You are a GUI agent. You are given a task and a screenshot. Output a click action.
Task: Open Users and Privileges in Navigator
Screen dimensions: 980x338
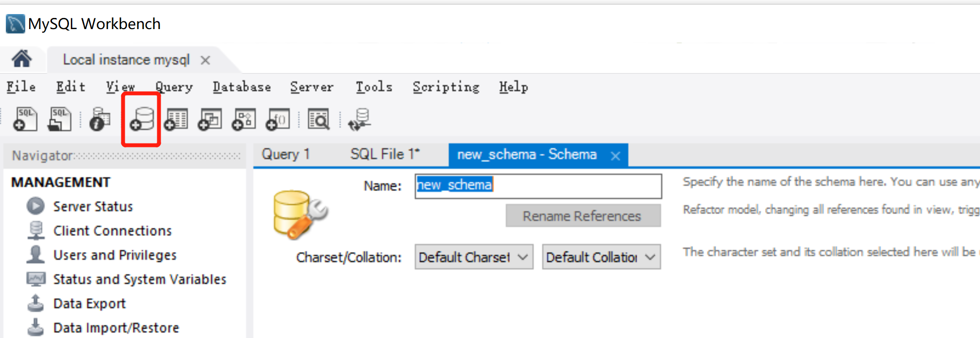point(115,255)
